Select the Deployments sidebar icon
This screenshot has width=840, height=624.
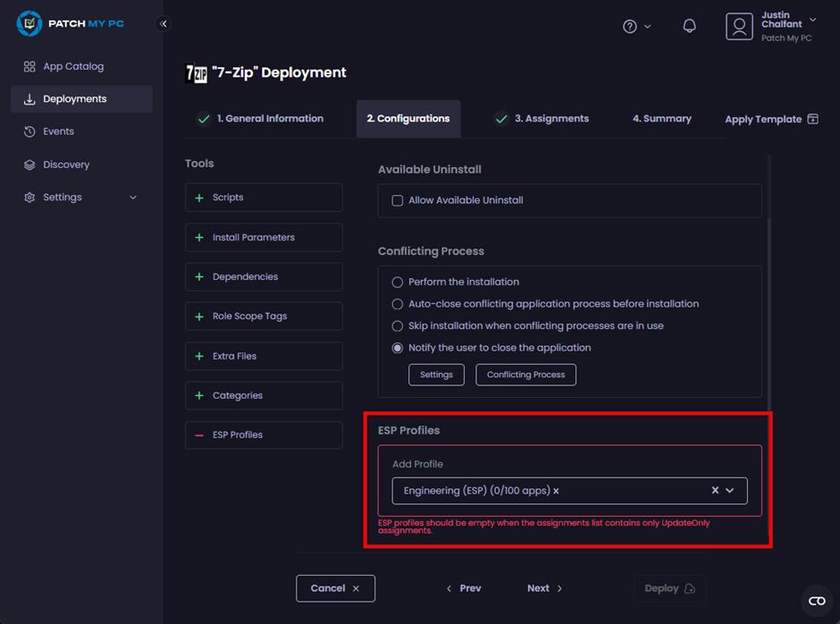pos(30,98)
